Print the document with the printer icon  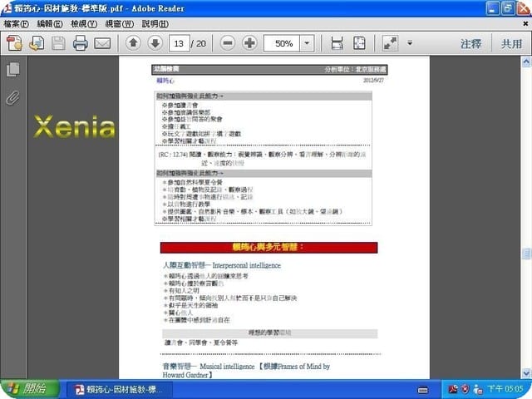point(81,43)
